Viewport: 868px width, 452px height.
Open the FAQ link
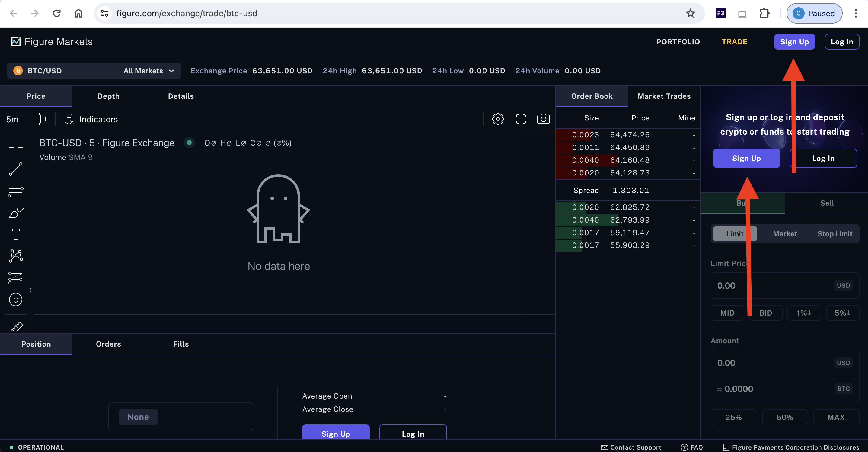click(x=692, y=447)
